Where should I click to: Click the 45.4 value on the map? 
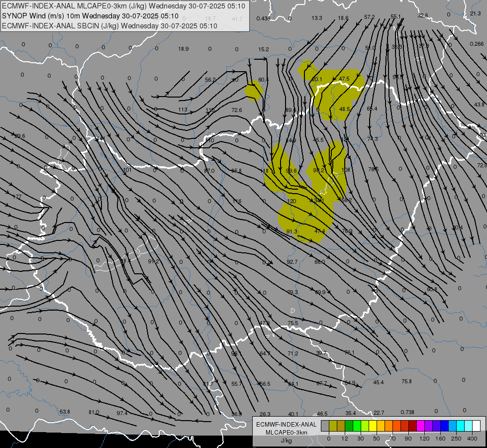[378, 382]
